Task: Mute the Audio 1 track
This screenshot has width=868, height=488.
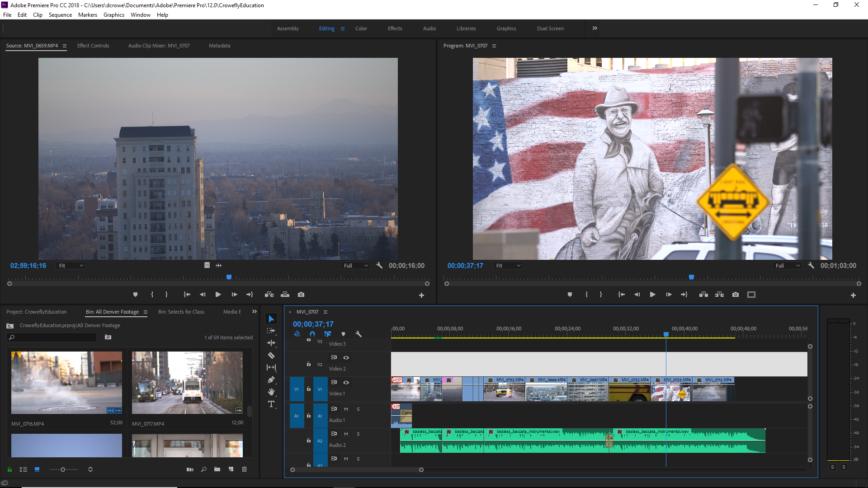Action: coord(346,409)
